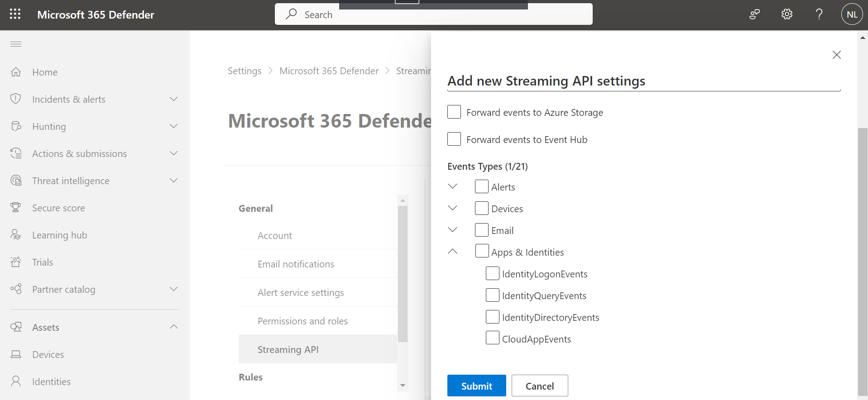Check CloudAppEvents

tap(493, 338)
